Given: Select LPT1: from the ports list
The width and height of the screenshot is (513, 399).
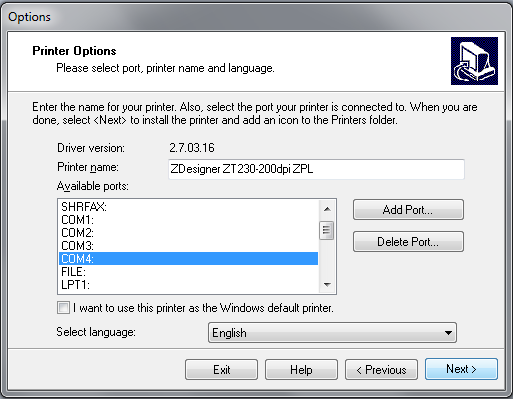Looking at the screenshot, I should tap(188, 285).
